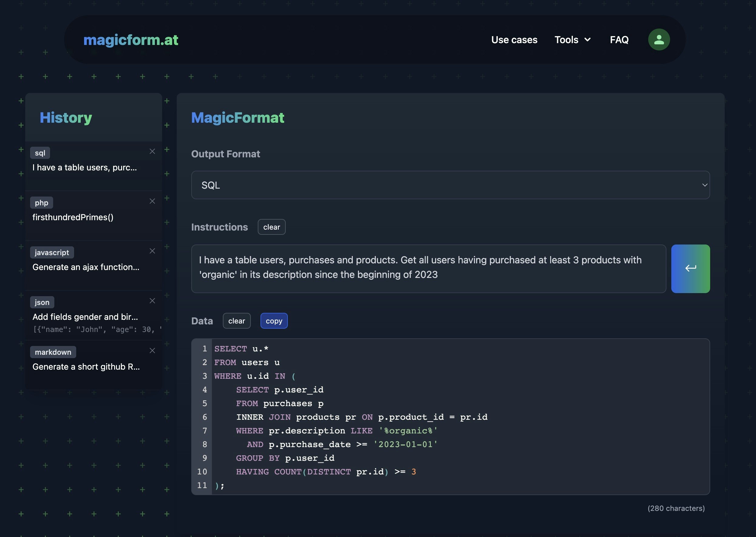This screenshot has width=756, height=537.
Task: Click the HAVING COUNT(DISTINCT pr.id) line
Action: click(x=326, y=472)
